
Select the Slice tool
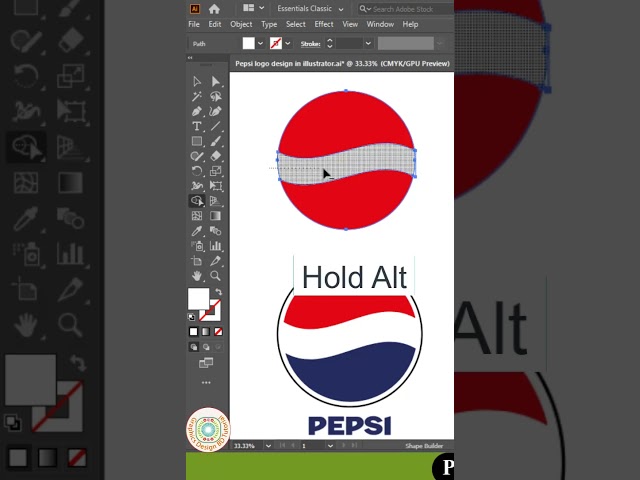215,261
